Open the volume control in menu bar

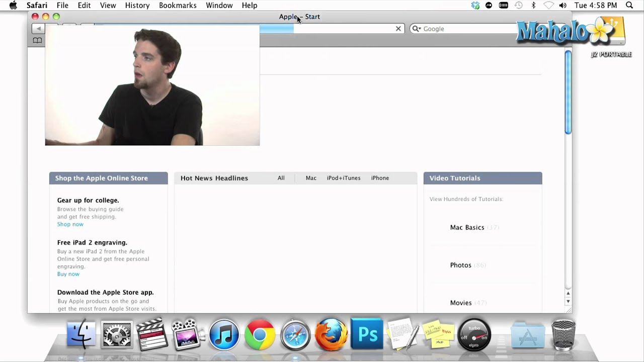(x=562, y=5)
